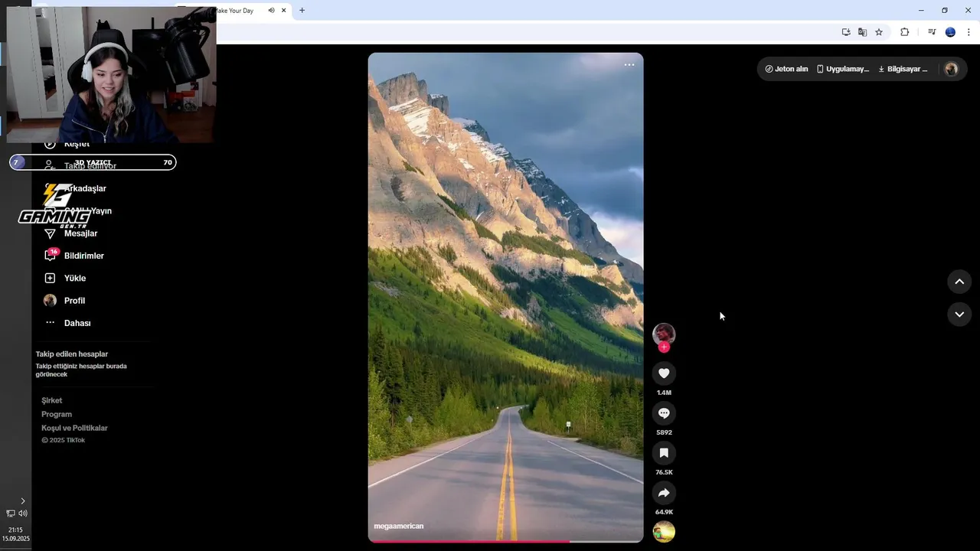Open the translate page icon in address bar
The height and width of the screenshot is (551, 980).
pyautogui.click(x=862, y=32)
